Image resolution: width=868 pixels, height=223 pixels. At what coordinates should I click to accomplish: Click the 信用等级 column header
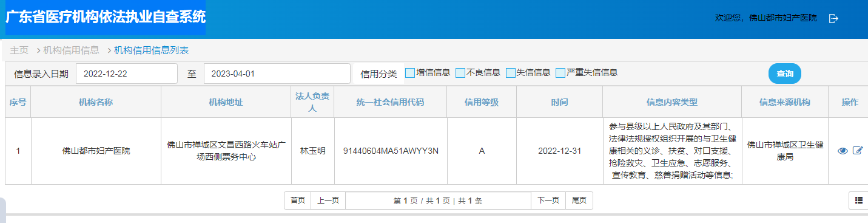point(482,102)
